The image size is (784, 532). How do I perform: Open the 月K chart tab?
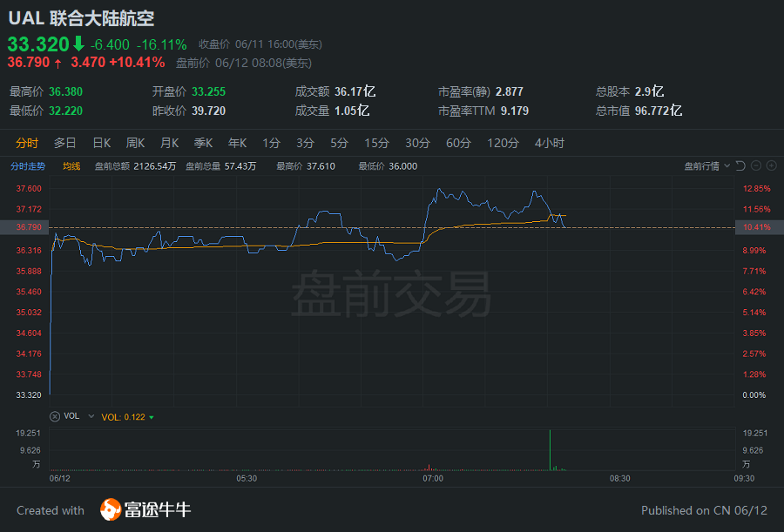170,143
